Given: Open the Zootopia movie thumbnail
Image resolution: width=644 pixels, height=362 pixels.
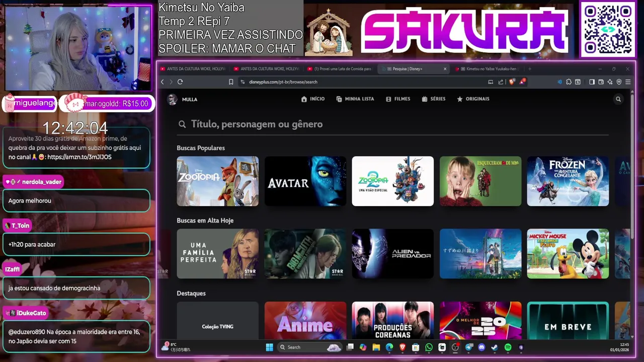Looking at the screenshot, I should (x=217, y=181).
